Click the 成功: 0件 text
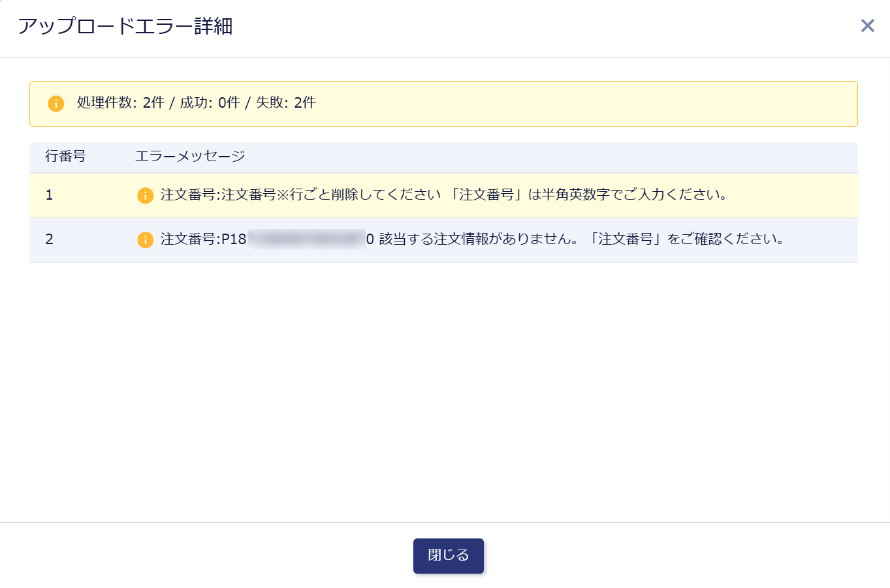This screenshot has height=588, width=890. (210, 102)
